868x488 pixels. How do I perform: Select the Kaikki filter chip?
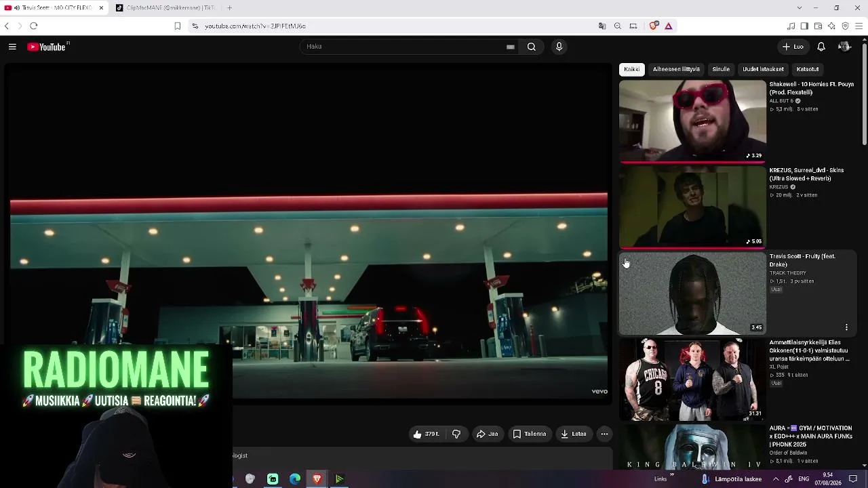632,69
